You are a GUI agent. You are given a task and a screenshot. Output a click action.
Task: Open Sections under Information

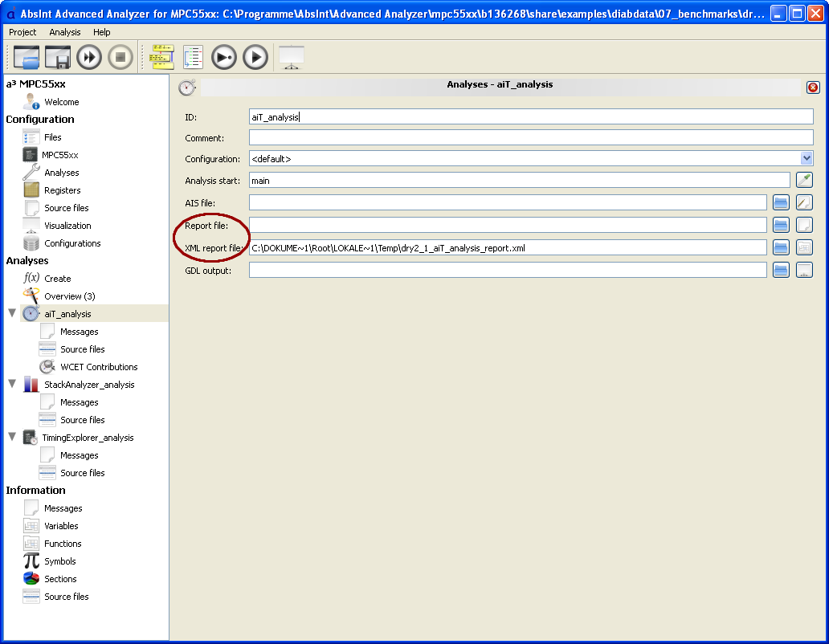coord(51,578)
